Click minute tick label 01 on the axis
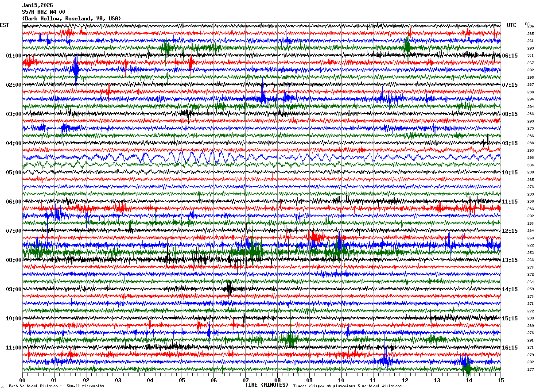Image resolution: width=536 pixels, height=392 pixels. 54,380
